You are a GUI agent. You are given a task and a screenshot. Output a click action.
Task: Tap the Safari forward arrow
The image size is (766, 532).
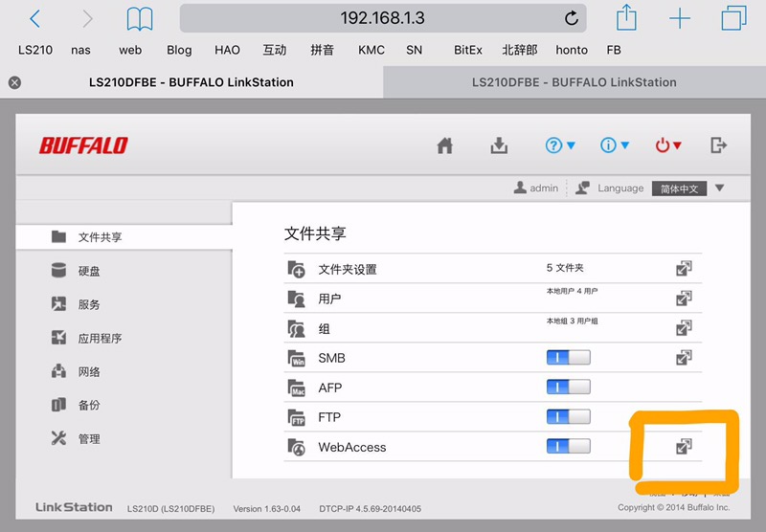click(x=87, y=19)
